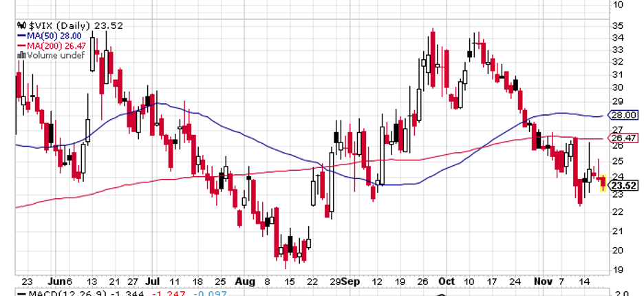Click price axis label 20
The height and width of the screenshot is (296, 644).
(x=618, y=251)
